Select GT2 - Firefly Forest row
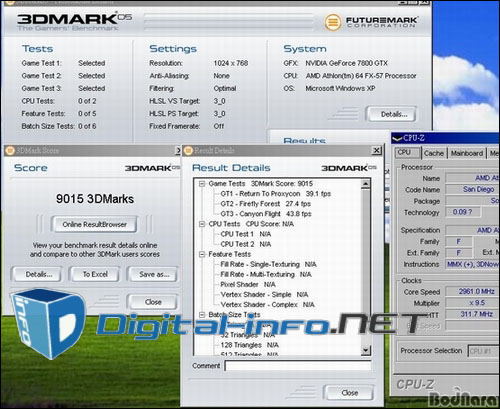Image resolution: width=500 pixels, height=409 pixels. click(x=265, y=204)
